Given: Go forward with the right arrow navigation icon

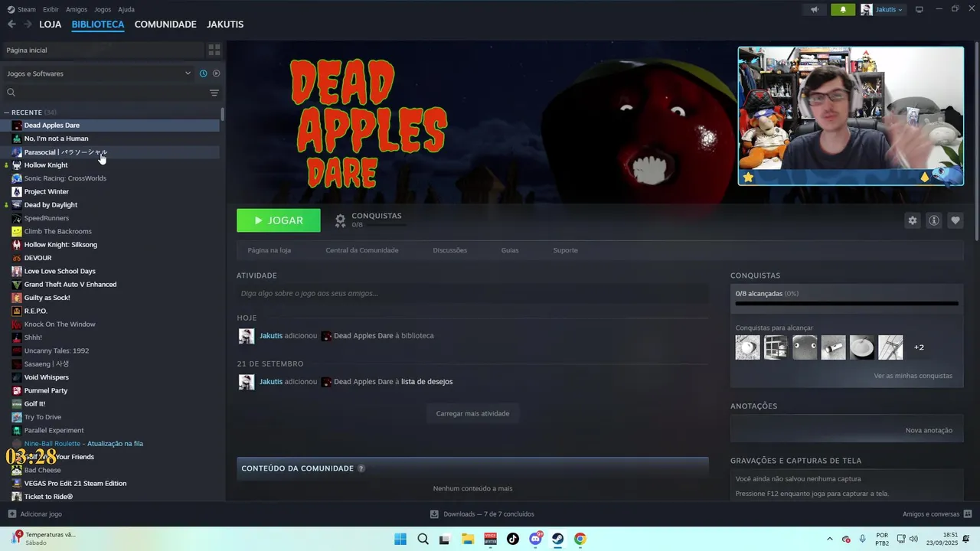Looking at the screenshot, I should 28,24.
